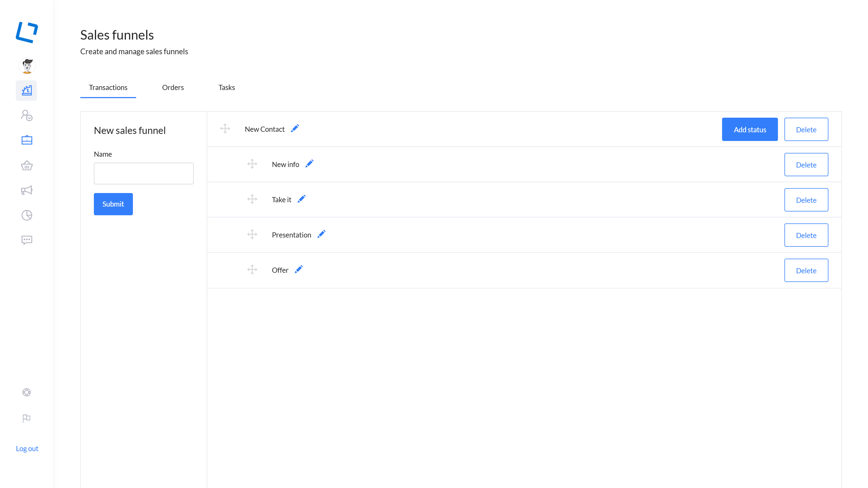Screen dimensions: 868x488
Task: Switch to the Orders tab
Action: (x=173, y=88)
